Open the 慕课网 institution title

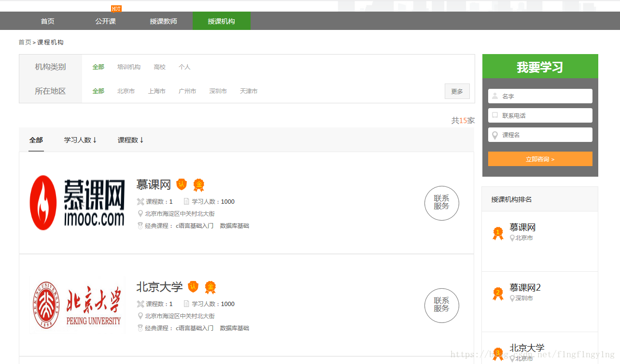[154, 184]
